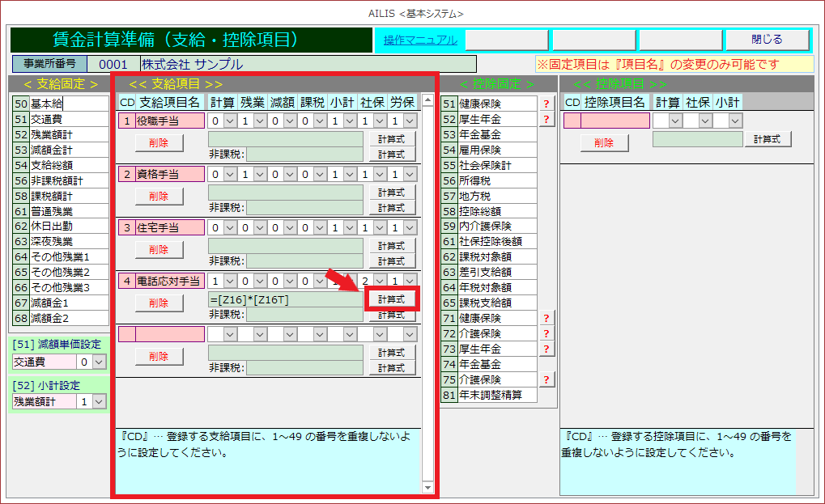
Task: Click the empty 控除項目名 input field
Action: [614, 121]
